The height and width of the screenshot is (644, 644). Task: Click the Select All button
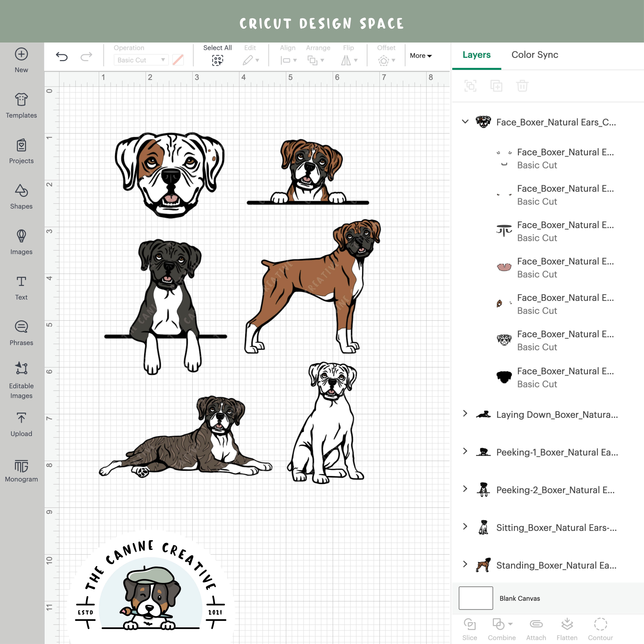click(217, 56)
